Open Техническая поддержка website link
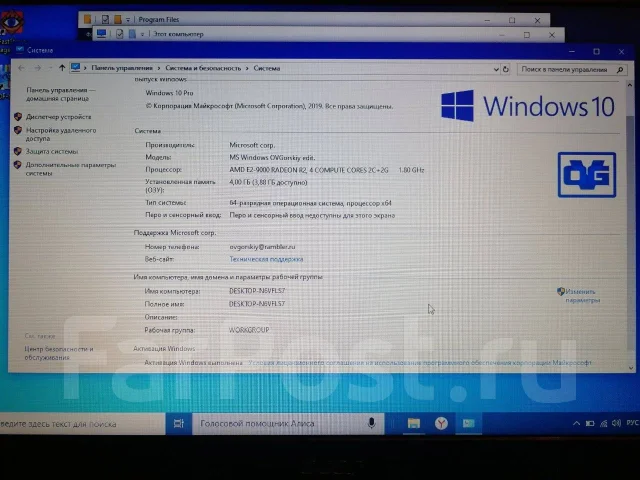The width and height of the screenshot is (640, 480). click(266, 259)
